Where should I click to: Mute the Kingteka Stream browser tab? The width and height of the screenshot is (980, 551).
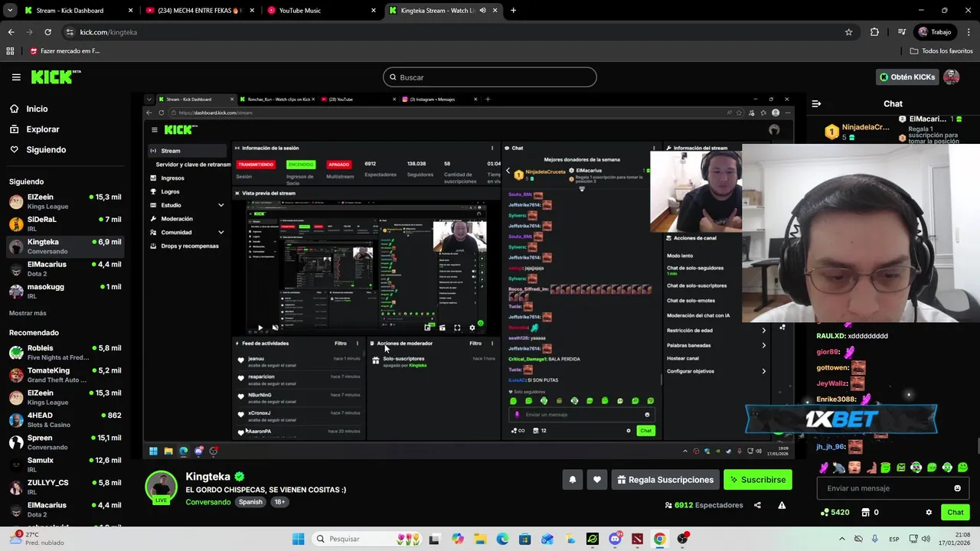pyautogui.click(x=482, y=11)
